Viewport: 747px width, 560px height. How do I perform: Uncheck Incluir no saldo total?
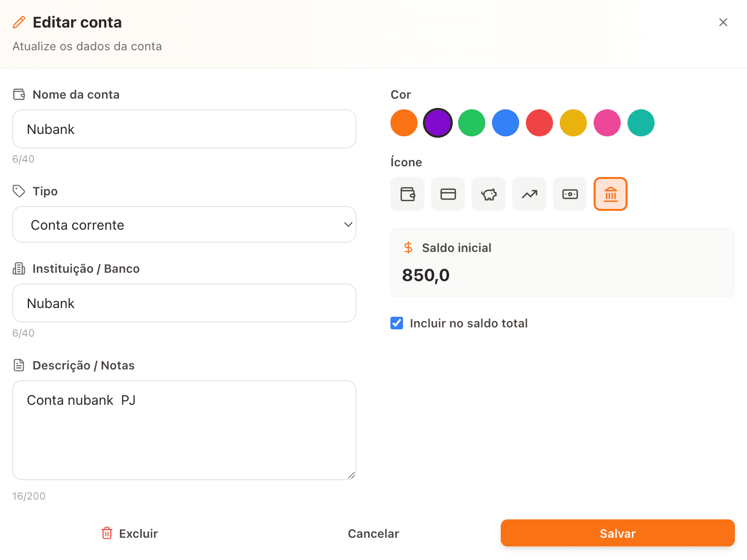click(397, 323)
